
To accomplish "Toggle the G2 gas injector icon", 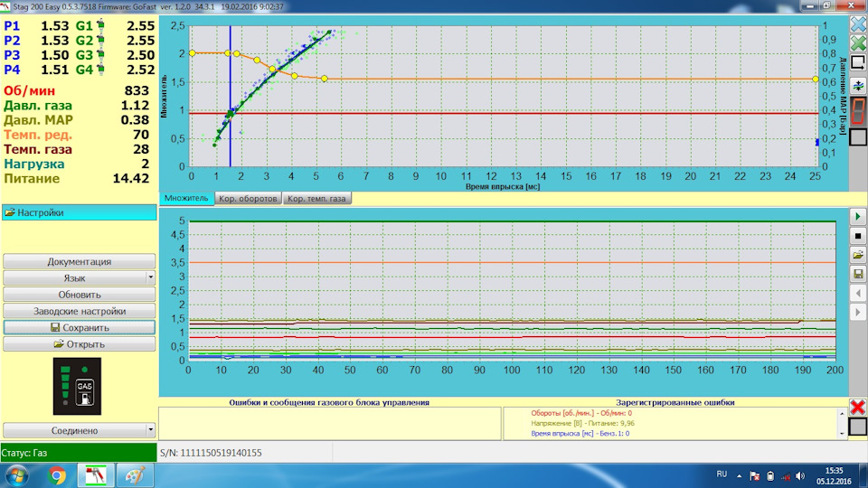I will point(100,40).
